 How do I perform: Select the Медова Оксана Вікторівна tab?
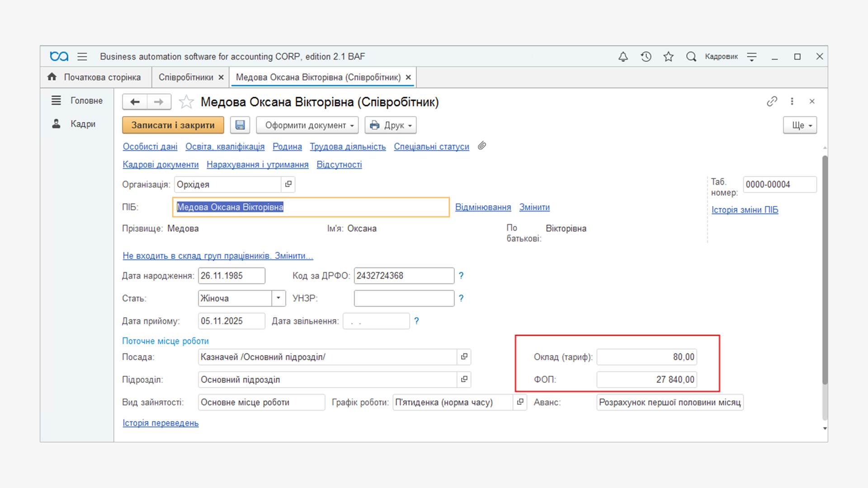[x=318, y=77]
